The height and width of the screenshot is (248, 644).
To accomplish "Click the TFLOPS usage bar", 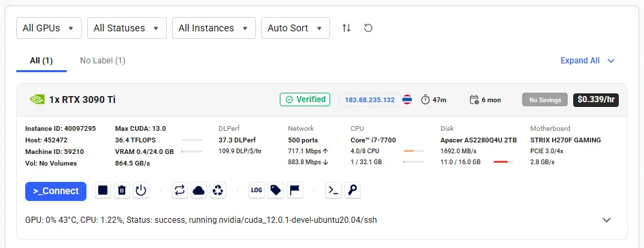I will pos(192,140).
